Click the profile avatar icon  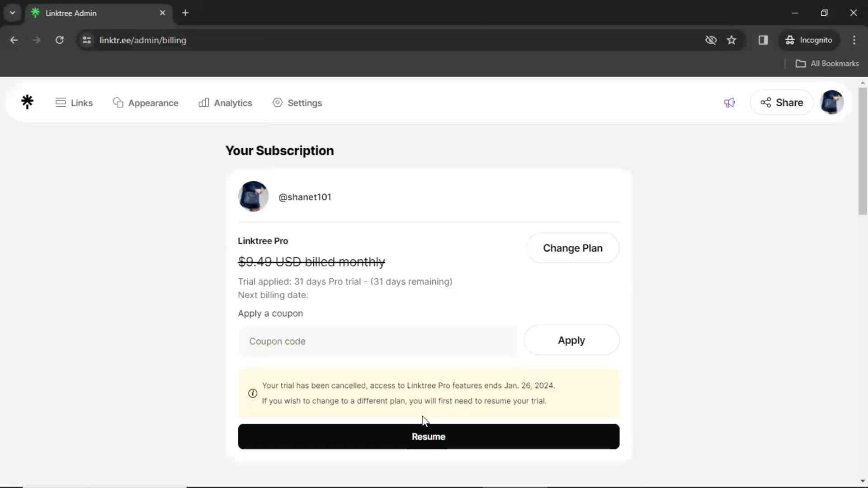(x=833, y=103)
